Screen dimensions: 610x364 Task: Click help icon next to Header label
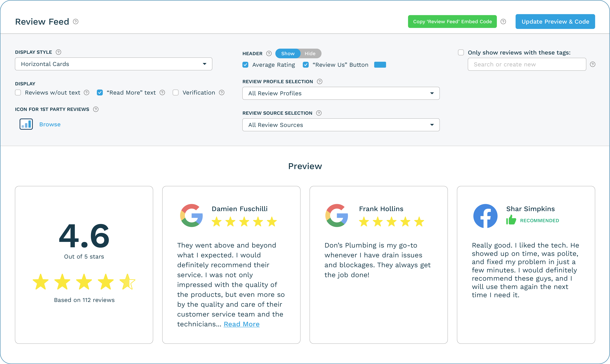[x=269, y=53]
